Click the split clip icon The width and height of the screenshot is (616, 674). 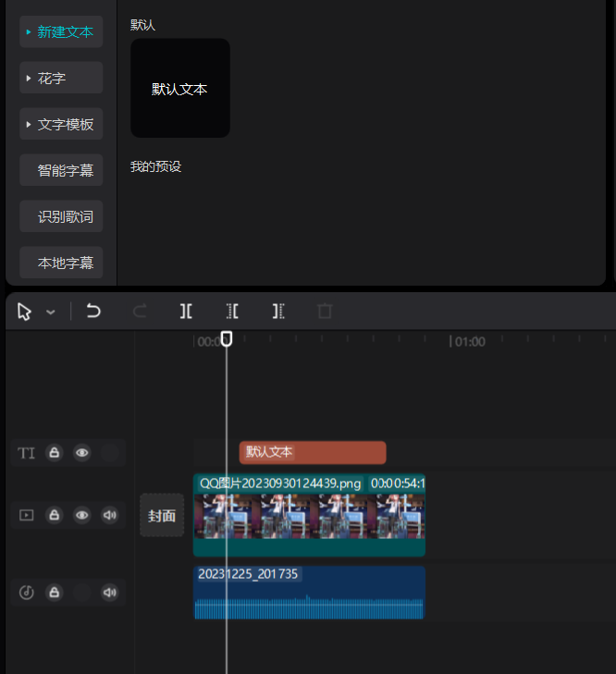(x=186, y=312)
